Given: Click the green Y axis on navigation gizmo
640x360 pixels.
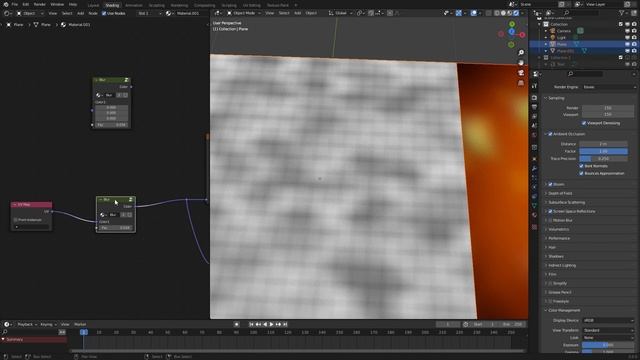Looking at the screenshot, I should point(512,24).
